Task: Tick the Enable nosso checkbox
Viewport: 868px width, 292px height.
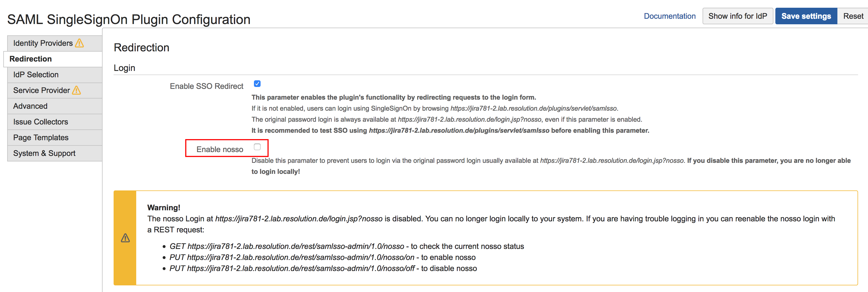Action: (x=257, y=147)
